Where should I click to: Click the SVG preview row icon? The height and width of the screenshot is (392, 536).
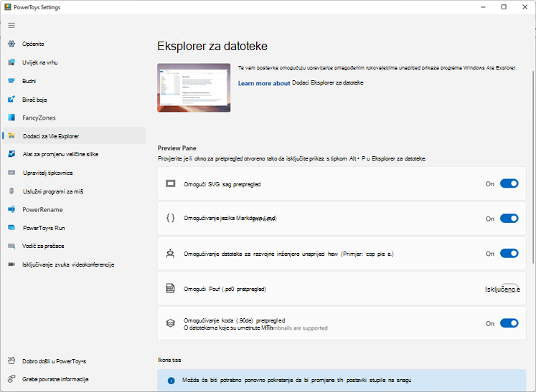170,183
